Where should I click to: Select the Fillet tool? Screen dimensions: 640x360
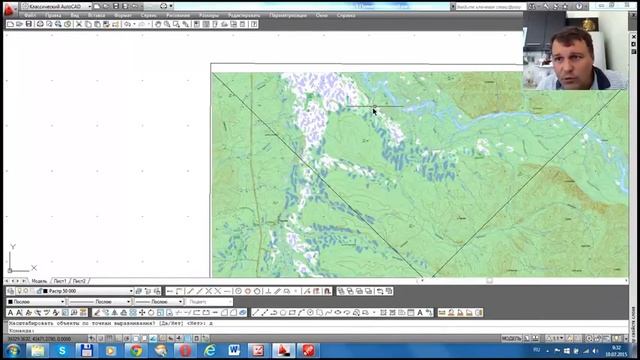click(x=233, y=313)
